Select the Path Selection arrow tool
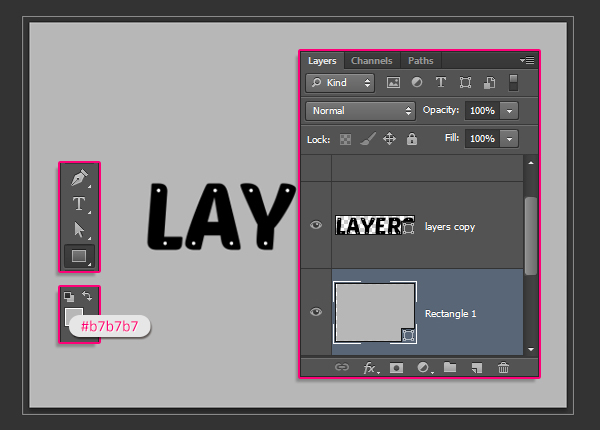 (79, 230)
